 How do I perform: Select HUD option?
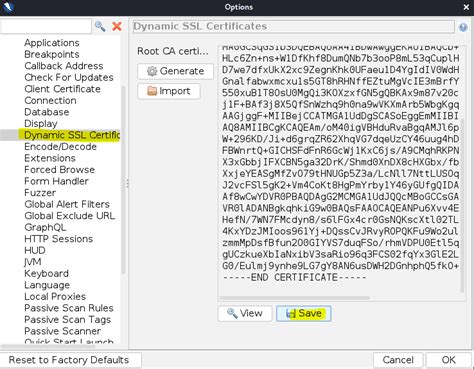coord(35,250)
